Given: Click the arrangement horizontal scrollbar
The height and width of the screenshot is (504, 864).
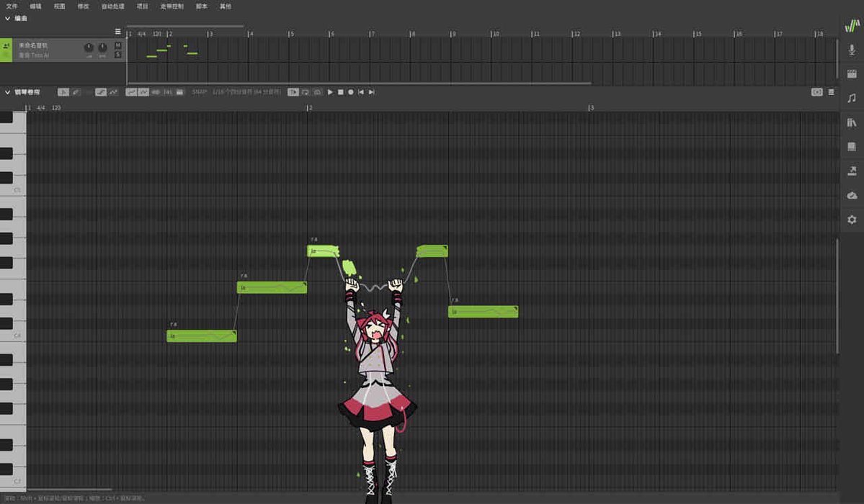Looking at the screenshot, I should (x=359, y=84).
